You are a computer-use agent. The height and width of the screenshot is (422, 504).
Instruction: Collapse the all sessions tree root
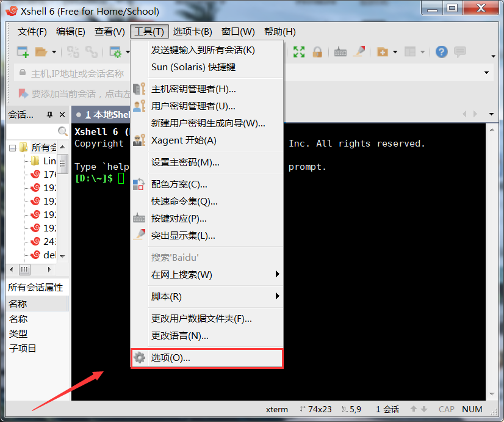coord(13,148)
